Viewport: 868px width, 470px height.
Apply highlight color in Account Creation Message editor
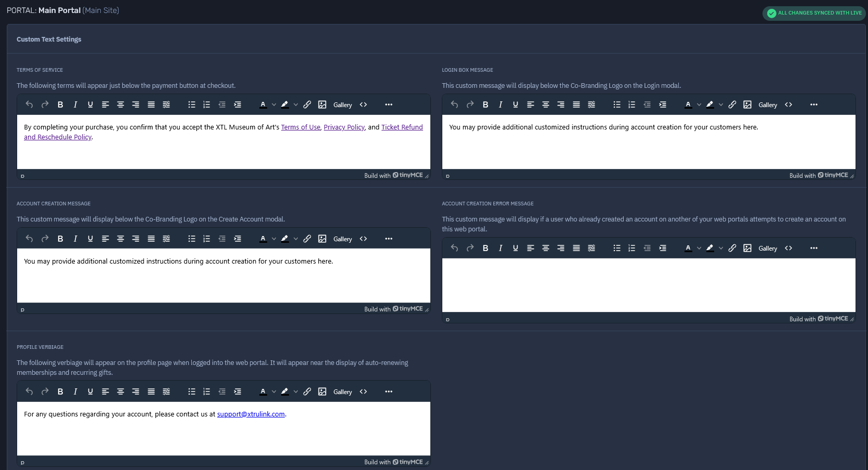[x=285, y=239]
